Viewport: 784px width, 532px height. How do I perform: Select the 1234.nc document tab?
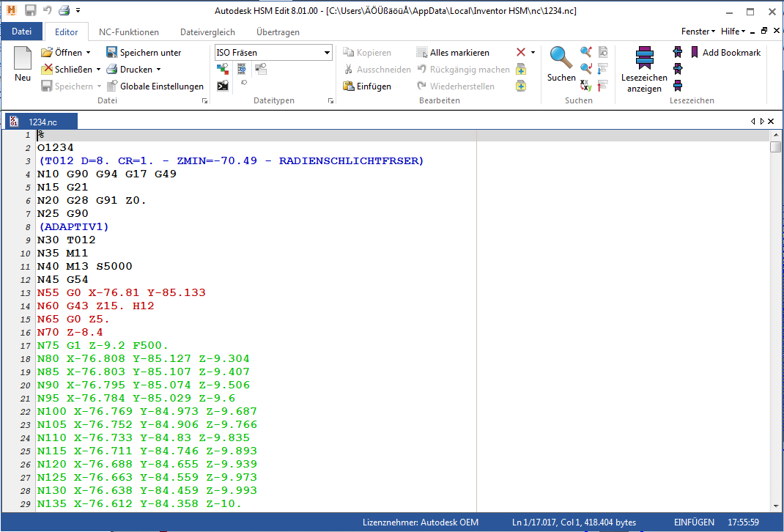[42, 122]
